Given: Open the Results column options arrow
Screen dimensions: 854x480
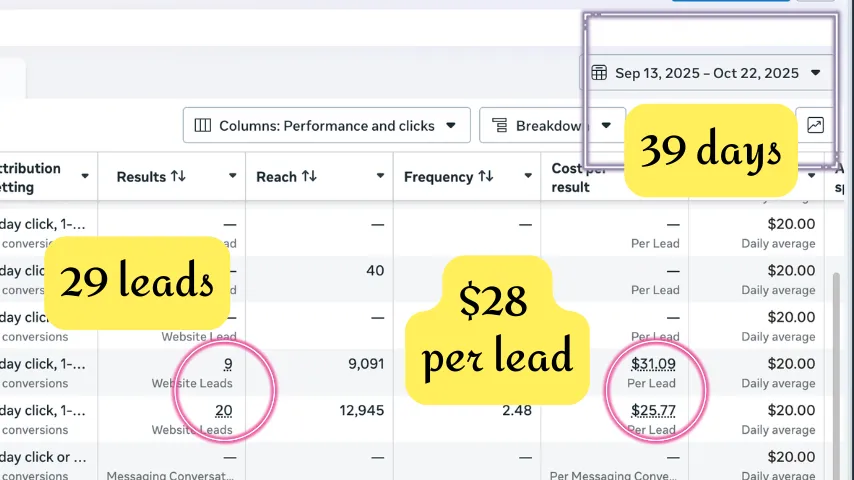Looking at the screenshot, I should (x=232, y=177).
